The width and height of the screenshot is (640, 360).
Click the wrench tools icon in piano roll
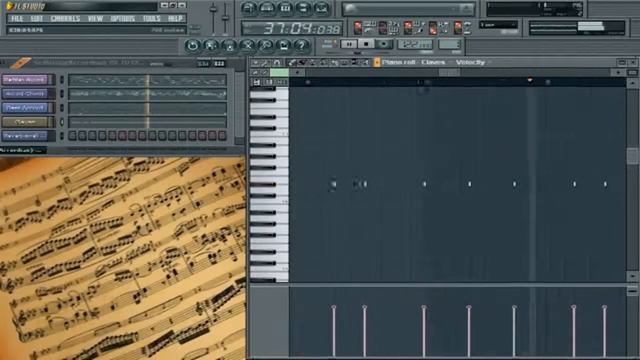265,63
